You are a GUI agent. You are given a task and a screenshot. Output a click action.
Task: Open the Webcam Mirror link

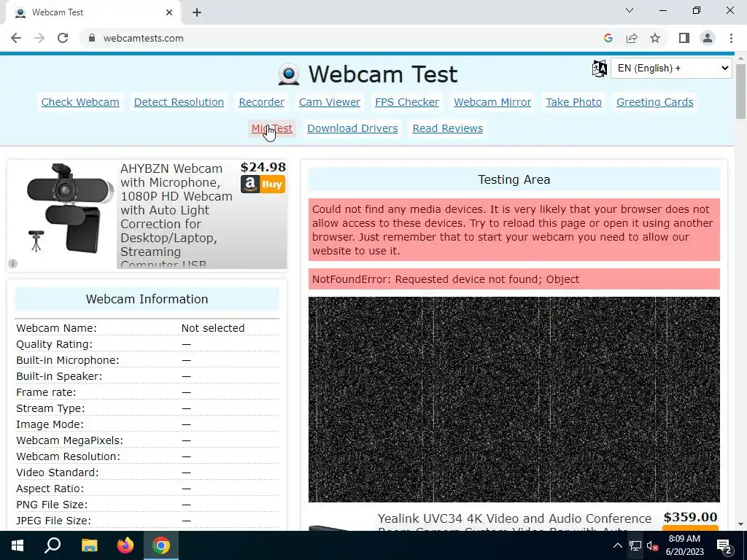(x=492, y=102)
